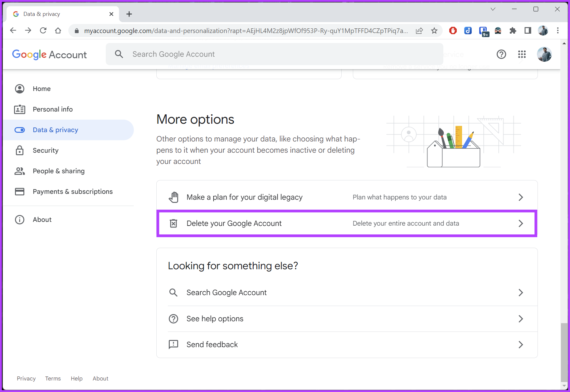This screenshot has width=570, height=392.
Task: Click the share page icon in address bar
Action: pyautogui.click(x=419, y=31)
